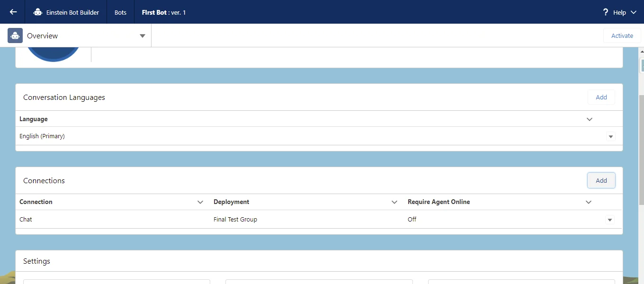Open the Chat connection row dropdown
The height and width of the screenshot is (284, 644).
(x=610, y=219)
